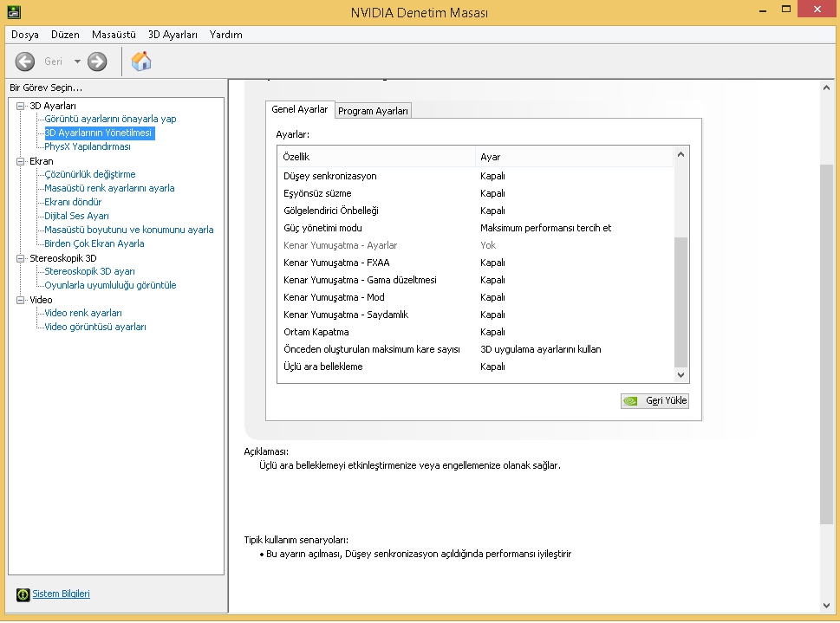Select the Eşyönsüz süzme setting row
The height and width of the screenshot is (623, 840).
(476, 193)
